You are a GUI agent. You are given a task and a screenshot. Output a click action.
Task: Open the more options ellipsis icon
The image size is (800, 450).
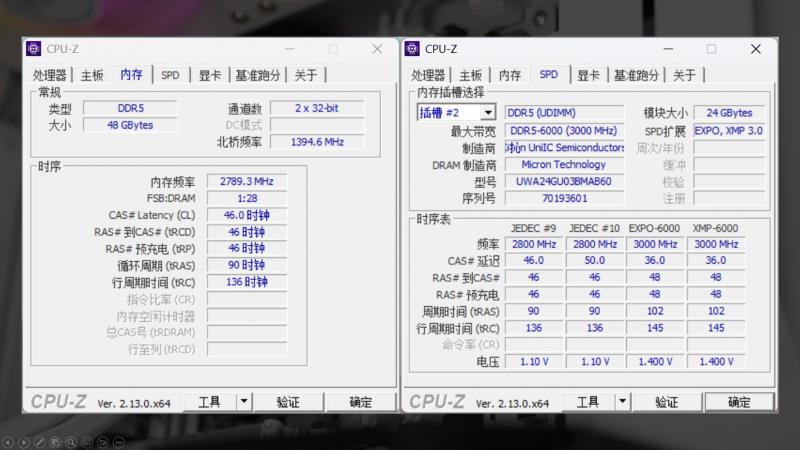click(x=119, y=442)
